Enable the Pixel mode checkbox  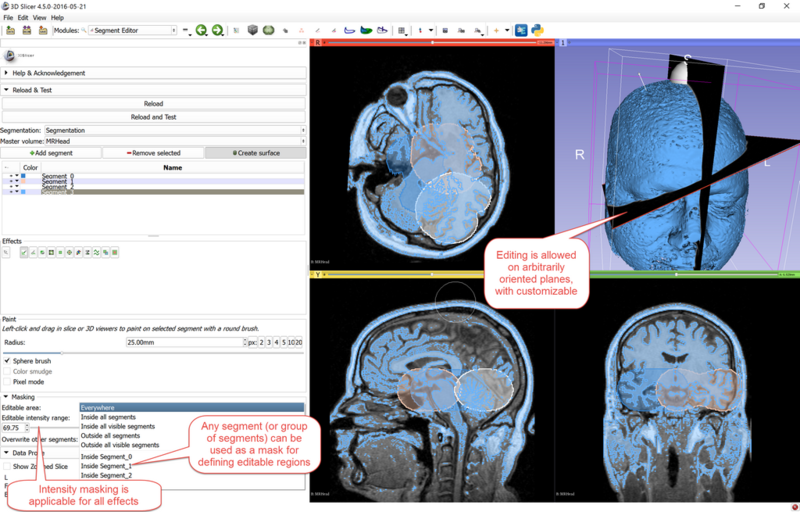point(8,381)
